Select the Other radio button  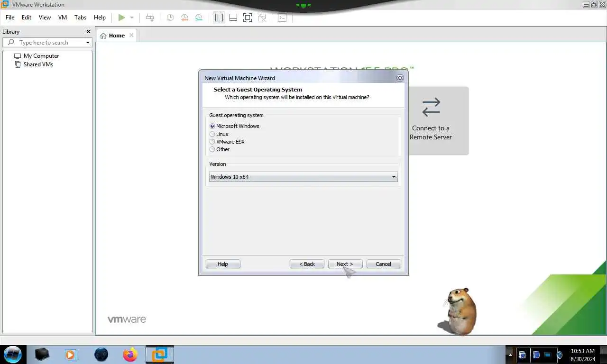coord(212,149)
